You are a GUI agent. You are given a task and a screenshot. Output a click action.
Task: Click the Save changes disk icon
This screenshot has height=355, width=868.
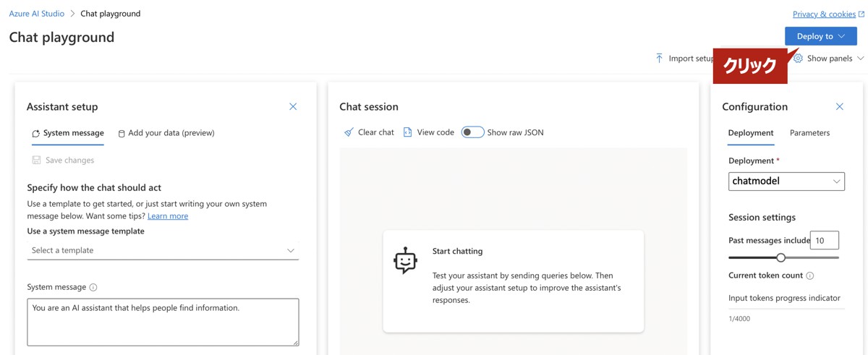pos(36,160)
